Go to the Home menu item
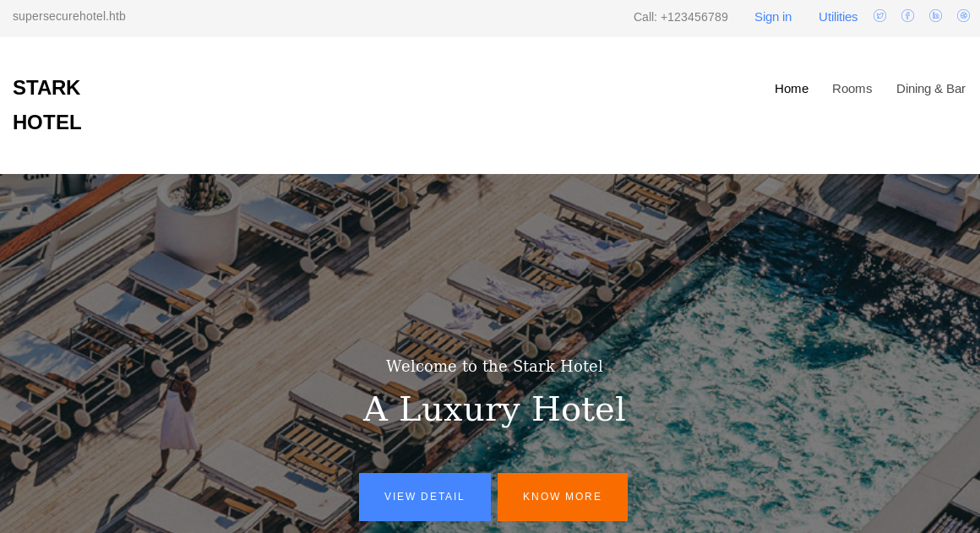The height and width of the screenshot is (533, 980). coord(792,89)
